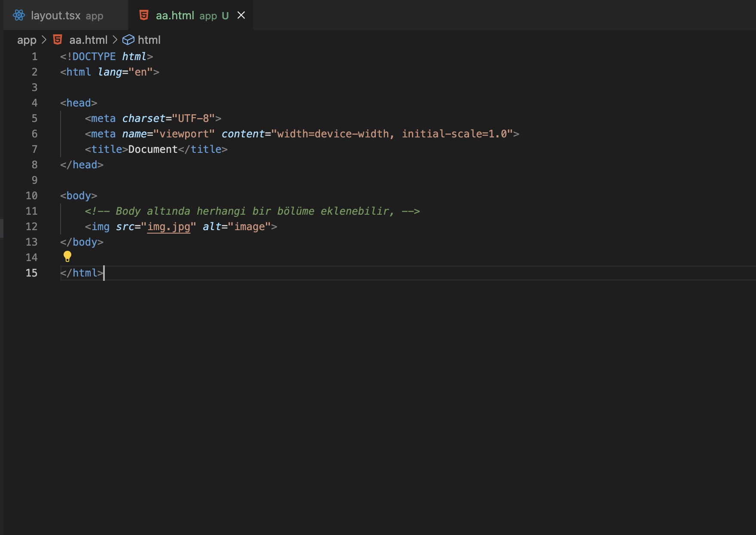Open the aa.html breadcrumb item
This screenshot has height=535, width=756.
[88, 40]
